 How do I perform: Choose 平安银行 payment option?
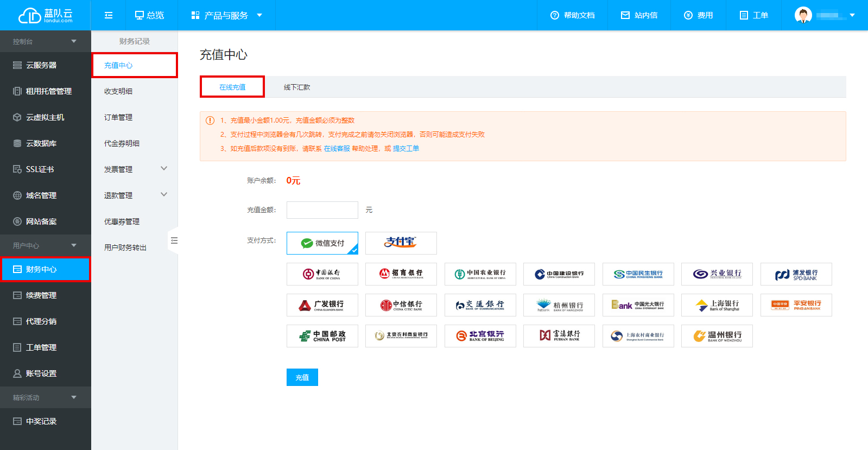796,305
